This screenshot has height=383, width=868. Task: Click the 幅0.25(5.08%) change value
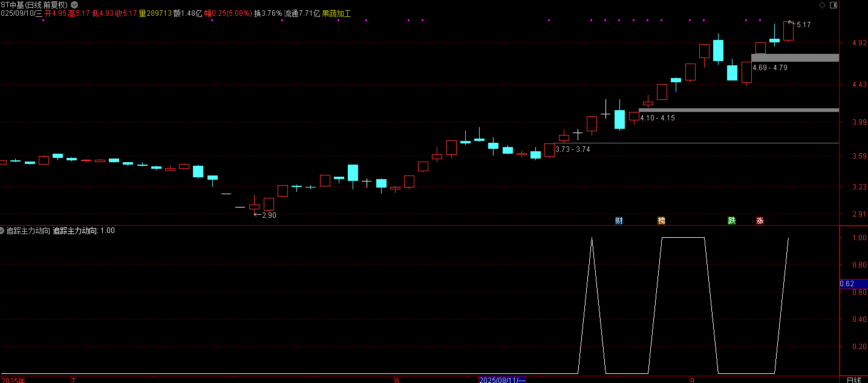point(228,13)
